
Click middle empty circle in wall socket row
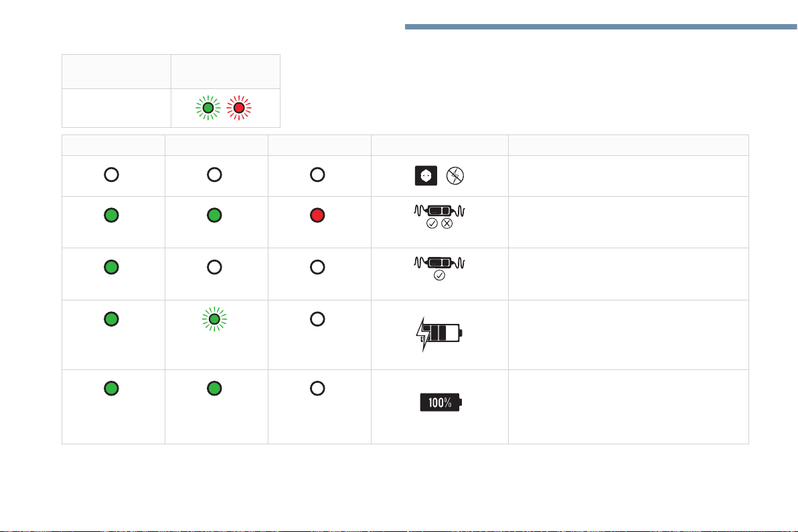click(214, 175)
